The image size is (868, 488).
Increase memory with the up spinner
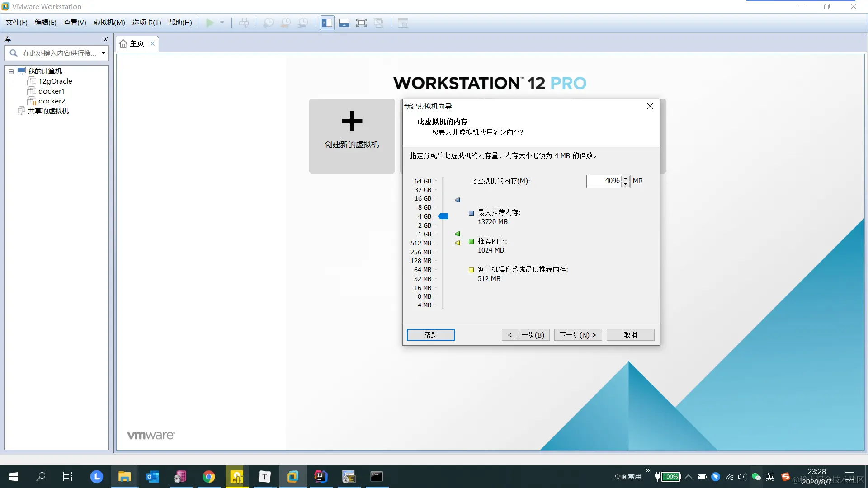[x=626, y=178]
